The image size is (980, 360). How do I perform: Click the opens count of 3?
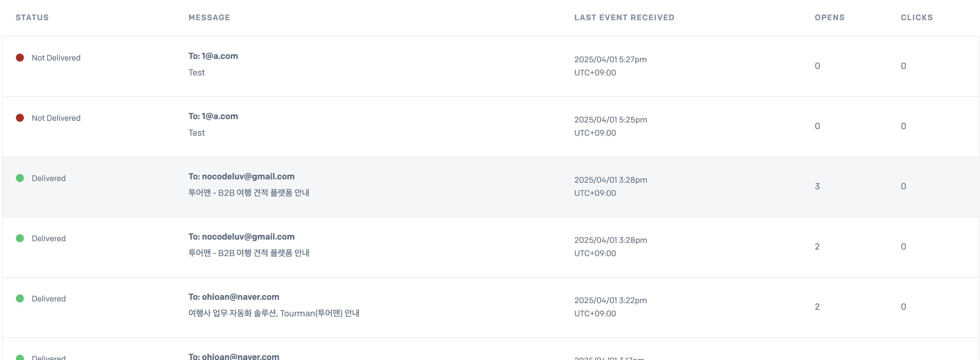point(817,186)
